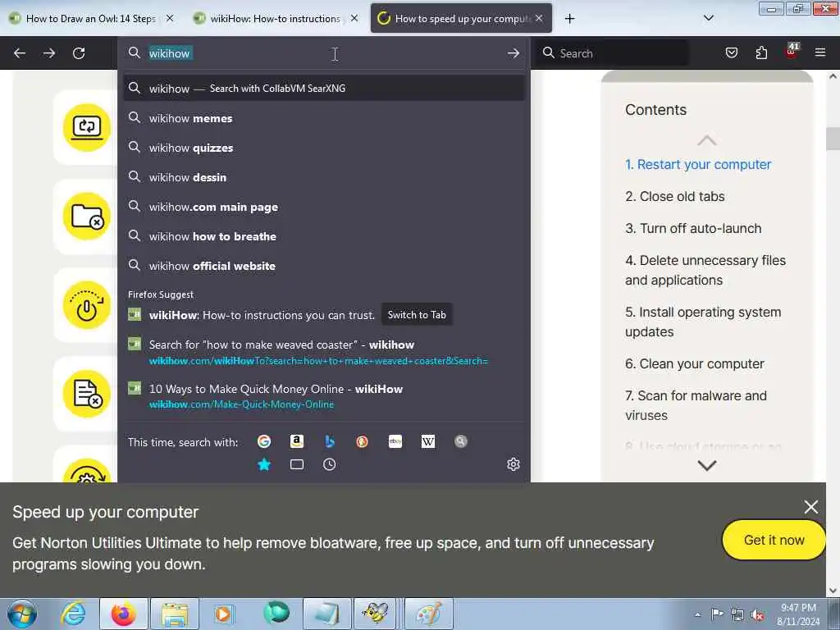
Task: Click the page vertical scrollbar thumb
Action: [832, 138]
